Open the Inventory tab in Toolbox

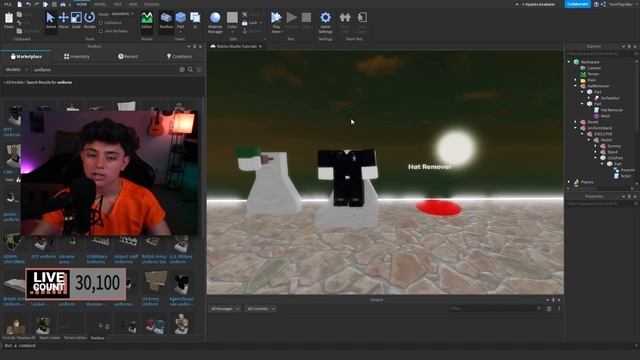tap(77, 56)
